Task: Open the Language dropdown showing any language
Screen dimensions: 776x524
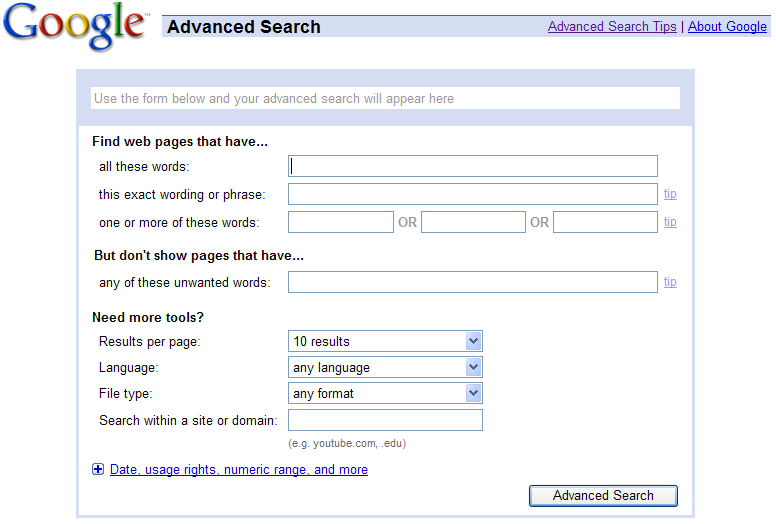Action: 385,368
